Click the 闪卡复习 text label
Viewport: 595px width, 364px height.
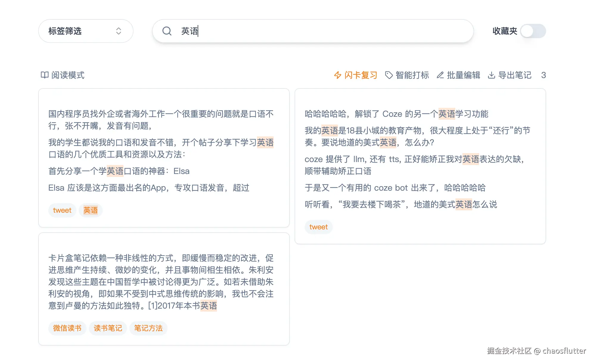(361, 75)
